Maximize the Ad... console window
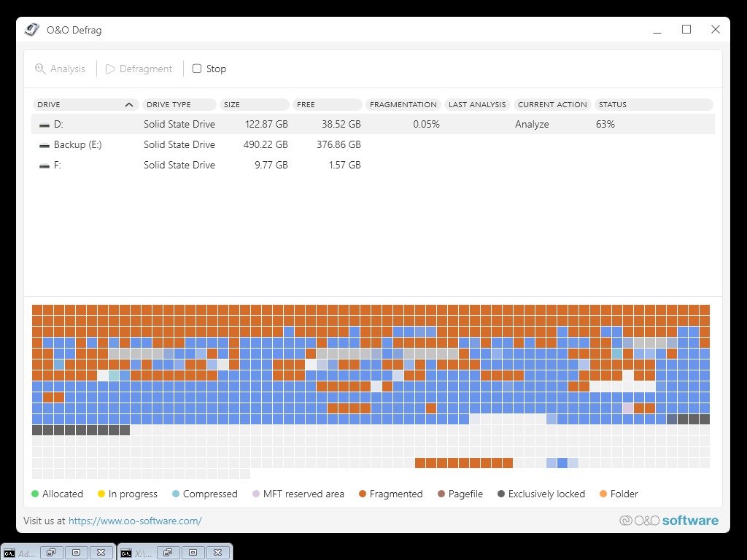The width and height of the screenshot is (747, 560). click(x=76, y=553)
